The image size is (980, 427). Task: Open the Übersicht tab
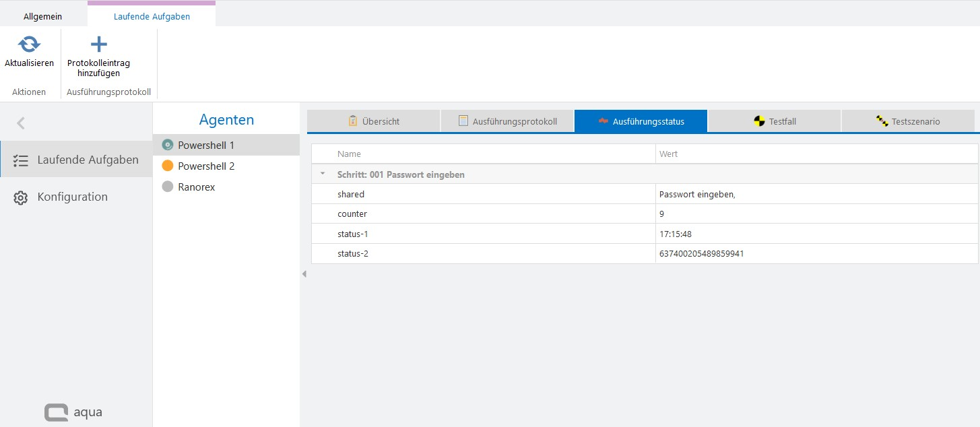[x=373, y=121]
